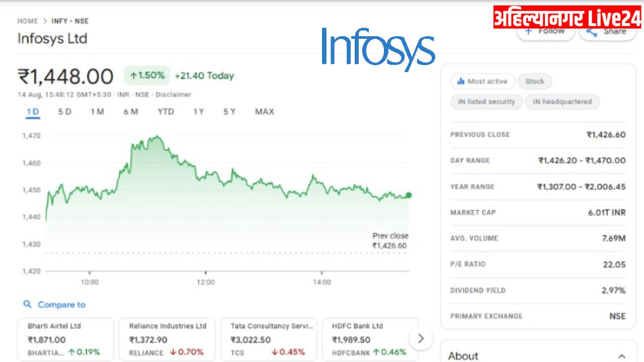Viewport: 644px width, 362px height.
Task: Open the Compare to link
Action: click(61, 305)
